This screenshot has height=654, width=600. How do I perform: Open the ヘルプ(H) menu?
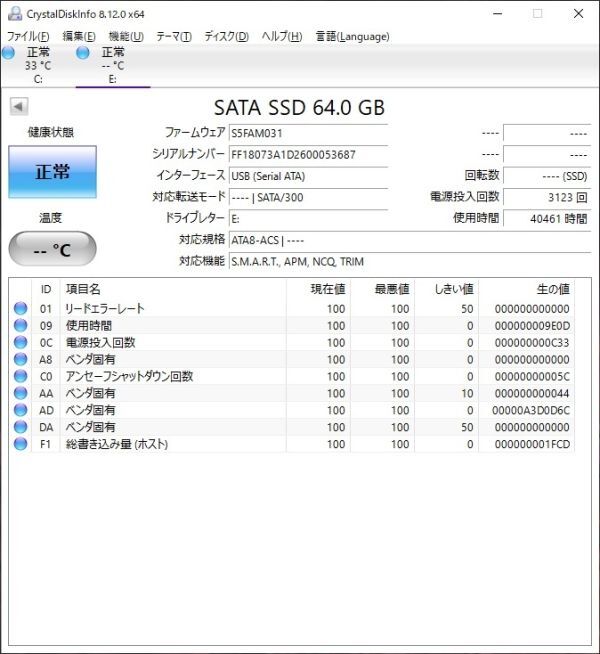[x=282, y=37]
